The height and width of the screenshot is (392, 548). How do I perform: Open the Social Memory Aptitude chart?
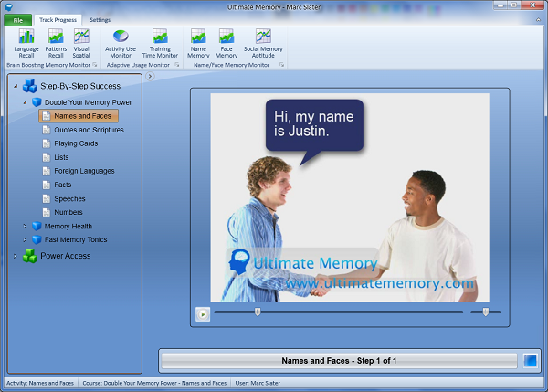tap(263, 43)
